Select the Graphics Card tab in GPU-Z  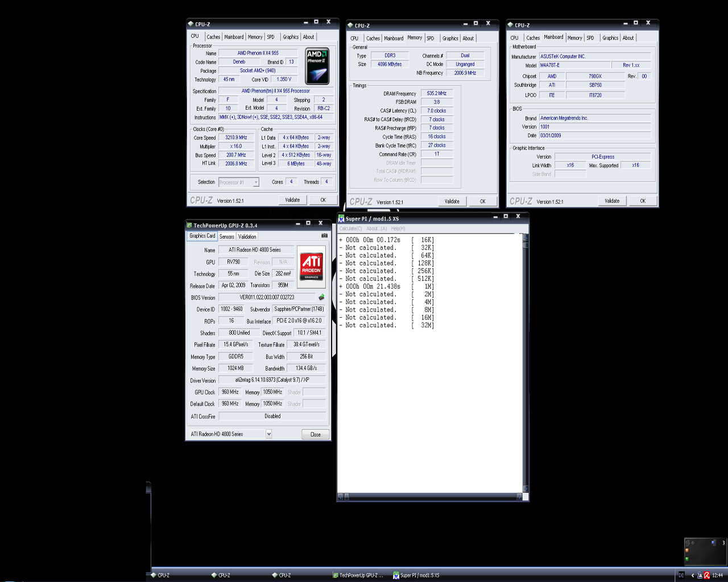pos(202,236)
